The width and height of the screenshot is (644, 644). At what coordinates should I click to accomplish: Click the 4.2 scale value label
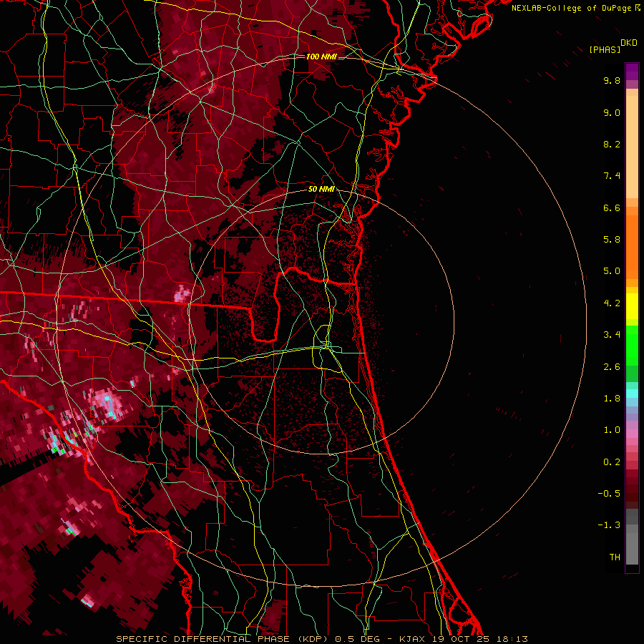coord(612,303)
